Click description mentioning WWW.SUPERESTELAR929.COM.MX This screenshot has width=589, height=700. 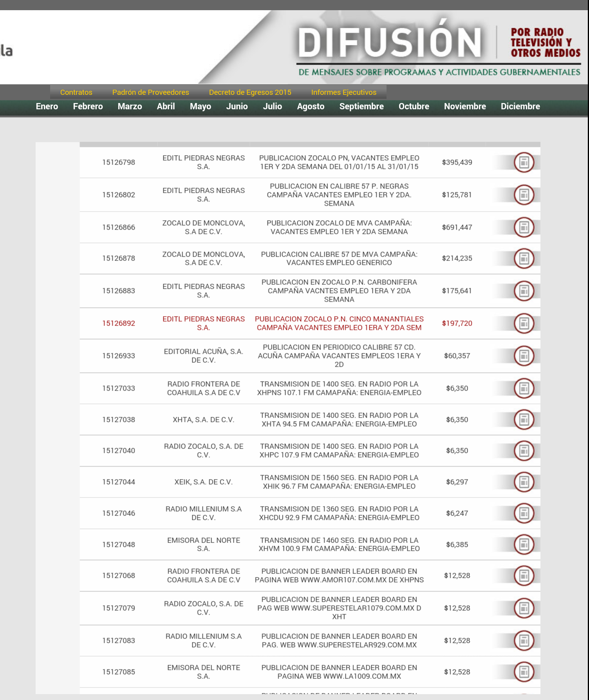point(339,640)
